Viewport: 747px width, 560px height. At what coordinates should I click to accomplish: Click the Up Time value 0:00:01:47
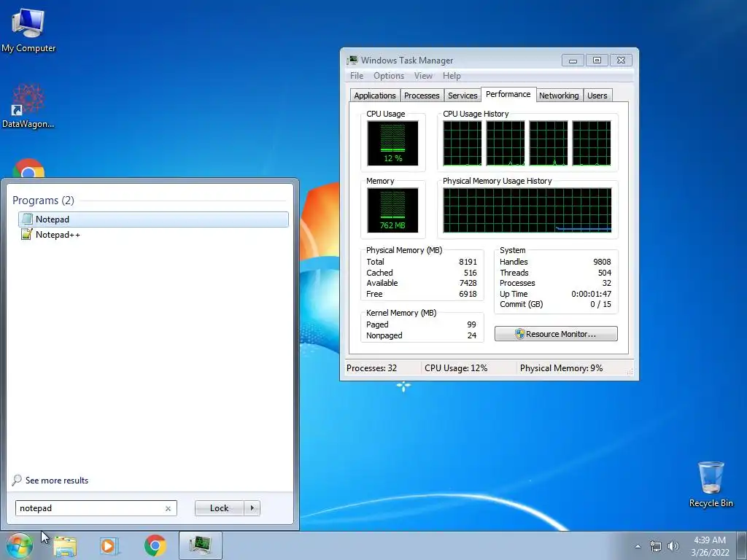click(x=591, y=294)
